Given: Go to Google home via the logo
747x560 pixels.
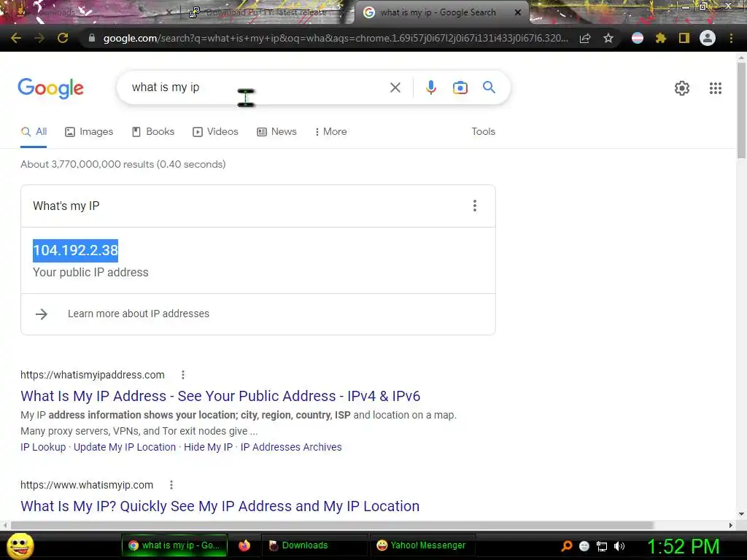Looking at the screenshot, I should (x=51, y=88).
